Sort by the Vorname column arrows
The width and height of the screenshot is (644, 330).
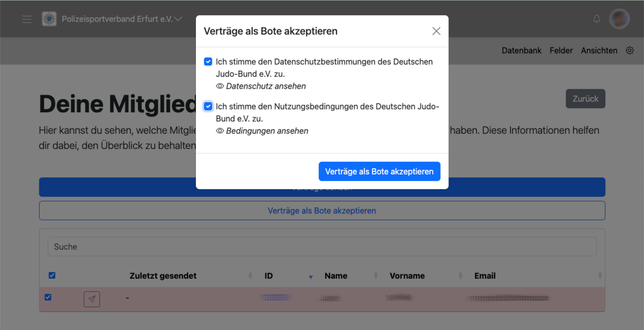pos(460,276)
